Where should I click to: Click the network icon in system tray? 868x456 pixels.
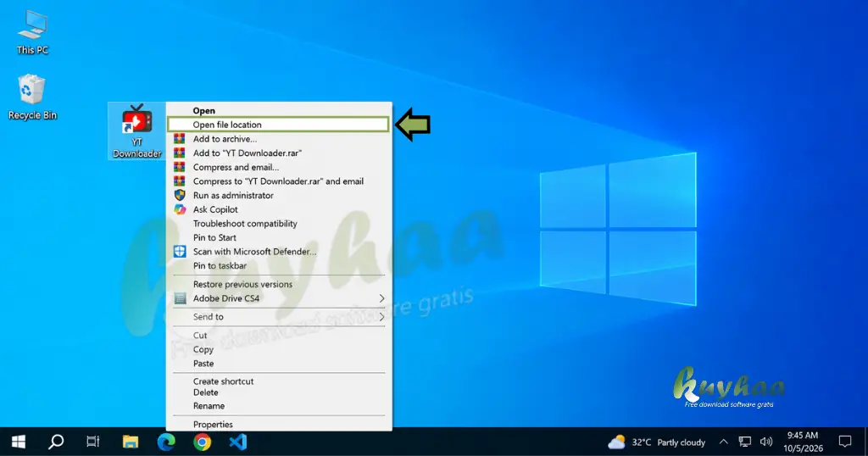pos(745,442)
